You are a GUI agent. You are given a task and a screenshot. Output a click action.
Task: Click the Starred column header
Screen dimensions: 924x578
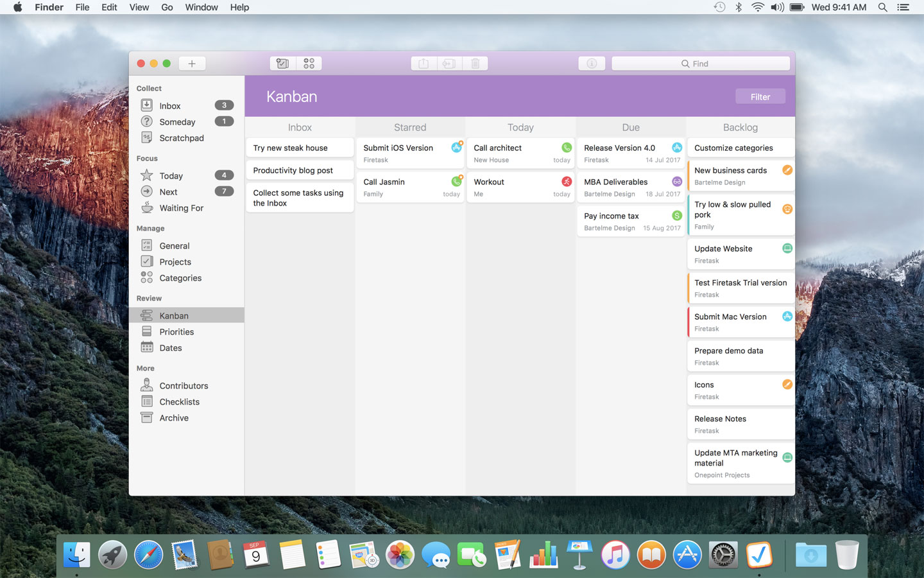410,127
